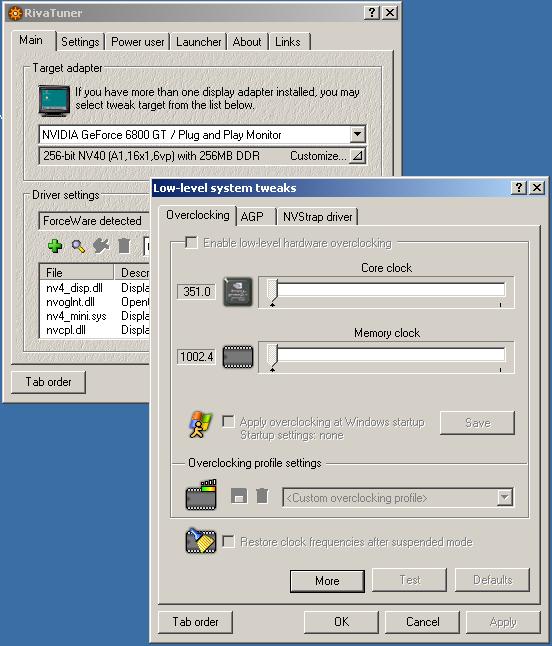The image size is (552, 646).
Task: Click the More button
Action: pos(327,580)
